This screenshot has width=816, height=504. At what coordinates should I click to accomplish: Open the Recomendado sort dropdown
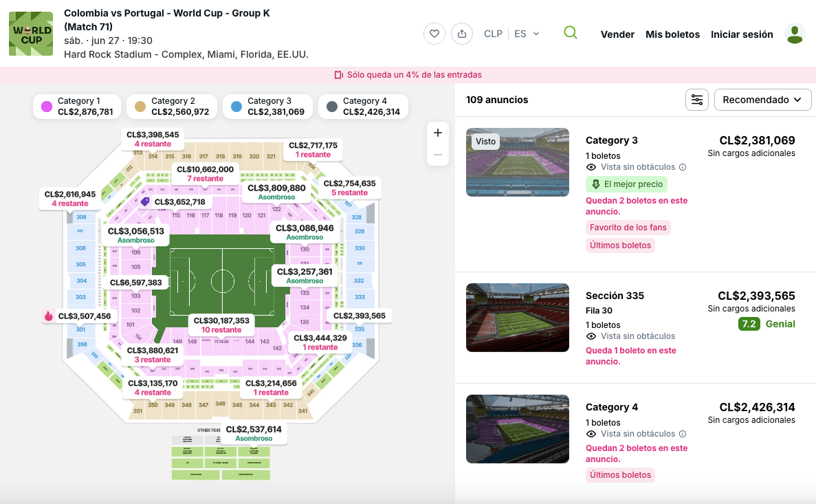point(762,100)
